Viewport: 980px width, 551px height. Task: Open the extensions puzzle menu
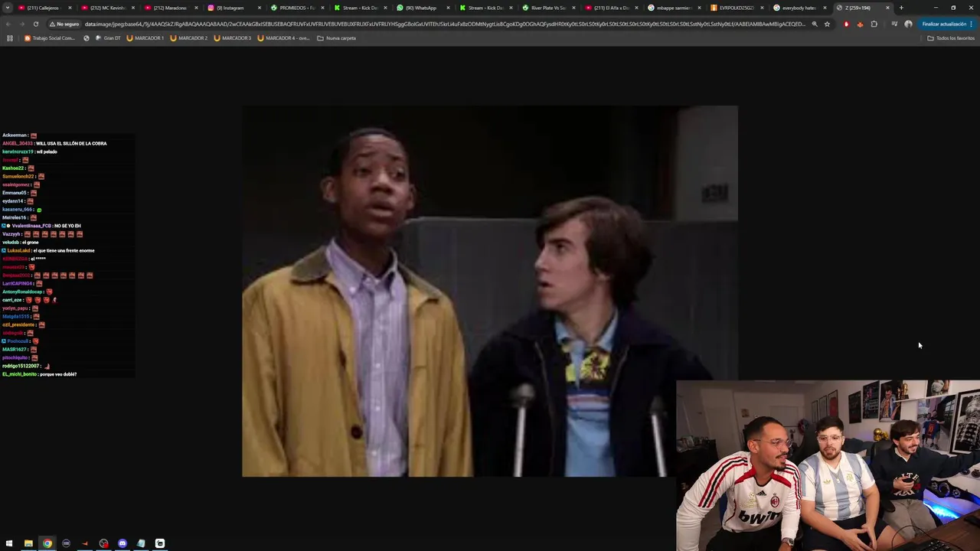tap(874, 24)
